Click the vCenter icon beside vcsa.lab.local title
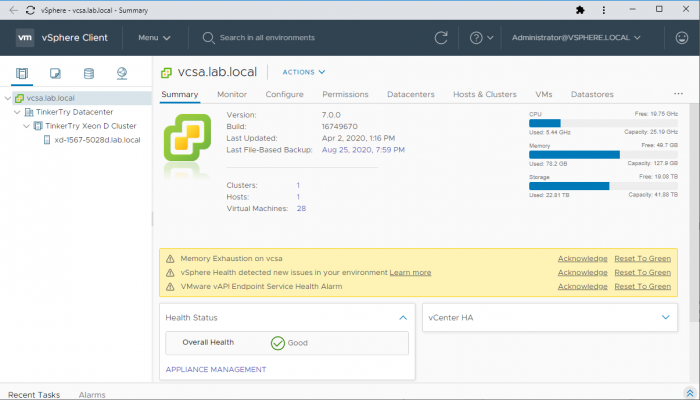The height and width of the screenshot is (400, 700). (166, 72)
